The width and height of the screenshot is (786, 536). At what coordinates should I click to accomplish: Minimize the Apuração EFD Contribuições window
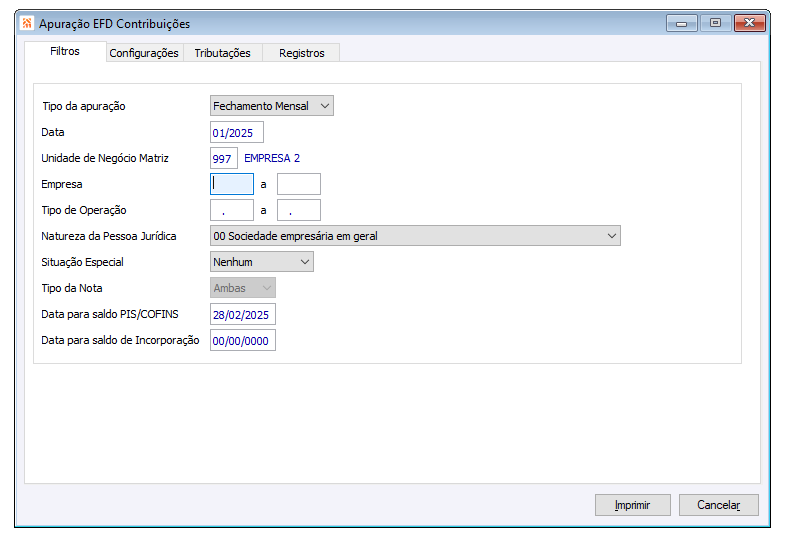coord(682,23)
